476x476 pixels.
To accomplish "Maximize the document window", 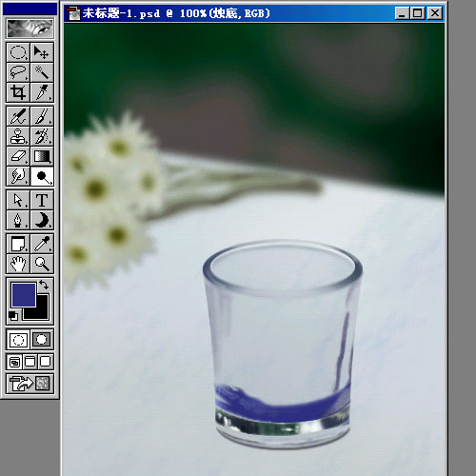I will pyautogui.click(x=417, y=13).
